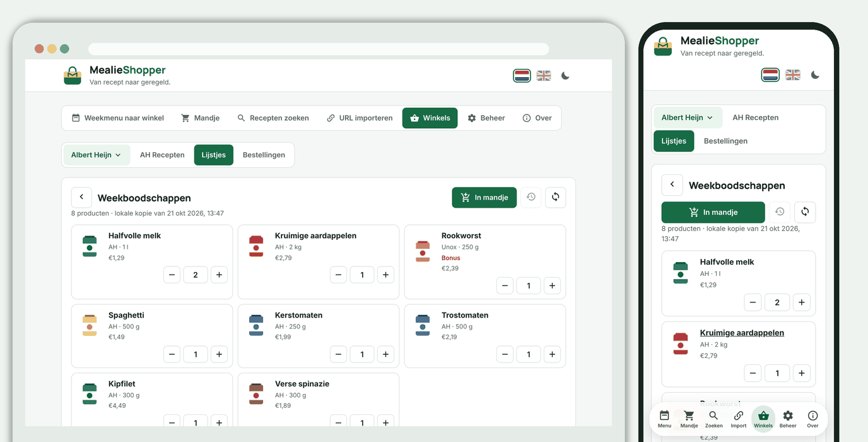Switch to Dutch flag in the phone header

pyautogui.click(x=771, y=75)
